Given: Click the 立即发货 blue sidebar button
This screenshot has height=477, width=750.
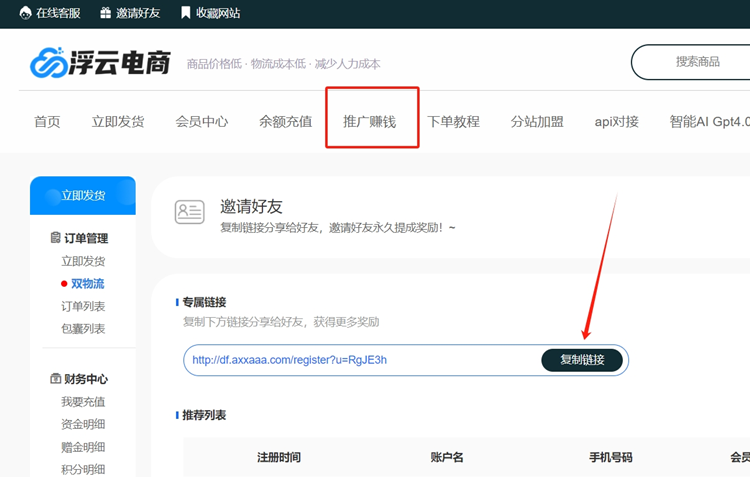Looking at the screenshot, I should (83, 195).
